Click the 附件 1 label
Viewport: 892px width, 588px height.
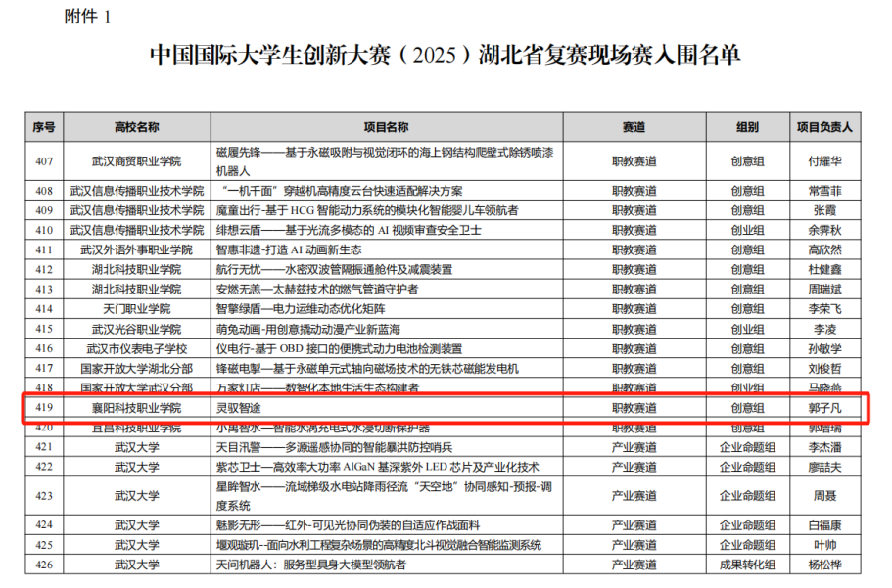[87, 17]
